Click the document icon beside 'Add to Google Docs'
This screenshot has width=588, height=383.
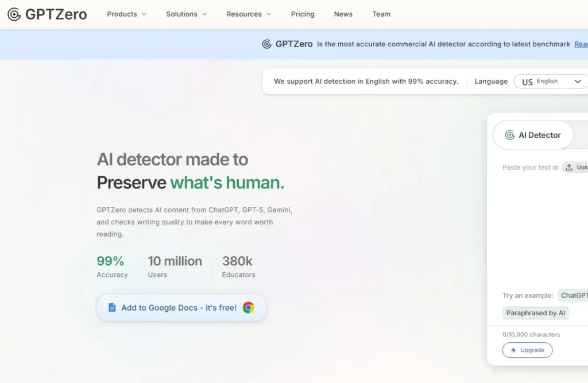pos(111,308)
